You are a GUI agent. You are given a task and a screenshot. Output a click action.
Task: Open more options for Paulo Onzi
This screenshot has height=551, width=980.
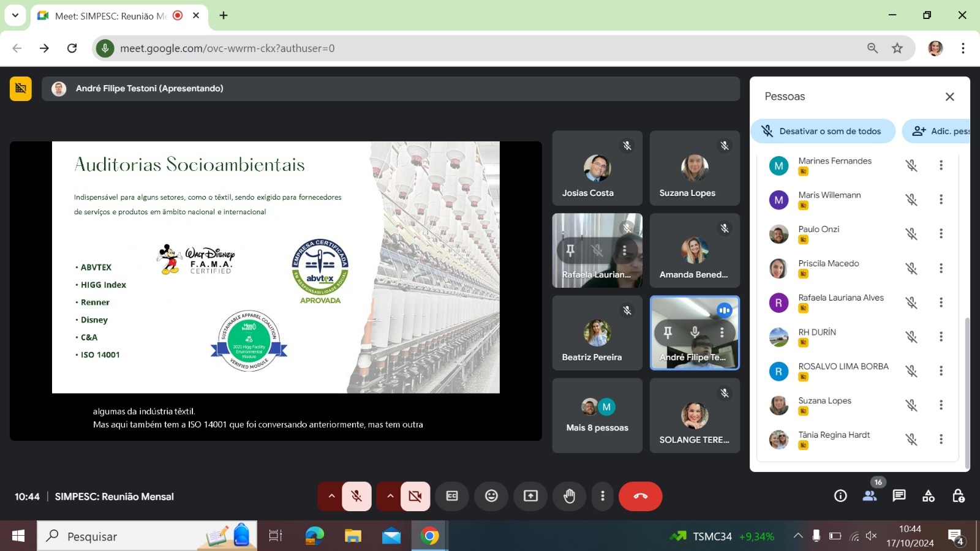941,234
